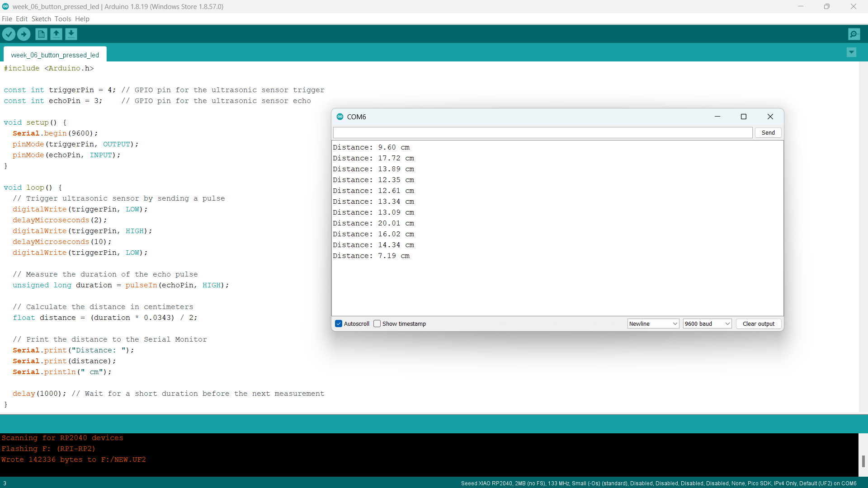This screenshot has height=488, width=868.
Task: Enable the Show timestamp checkbox
Action: pyautogui.click(x=377, y=324)
